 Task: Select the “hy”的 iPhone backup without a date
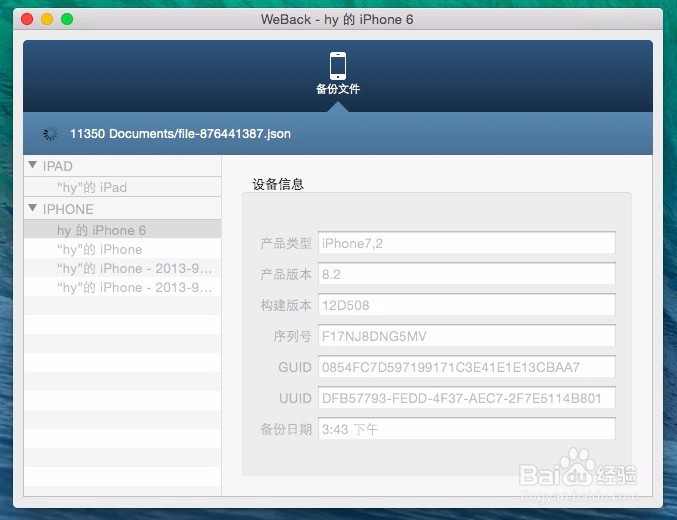pyautogui.click(x=123, y=249)
